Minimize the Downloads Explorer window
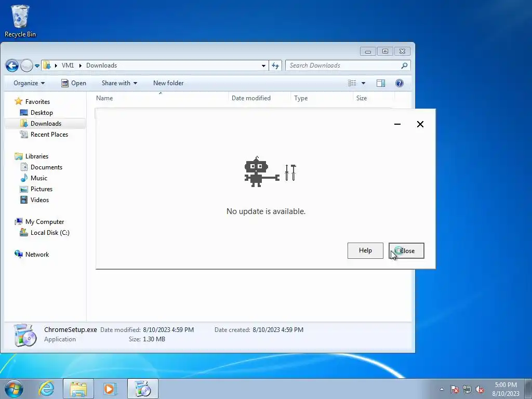 368,51
